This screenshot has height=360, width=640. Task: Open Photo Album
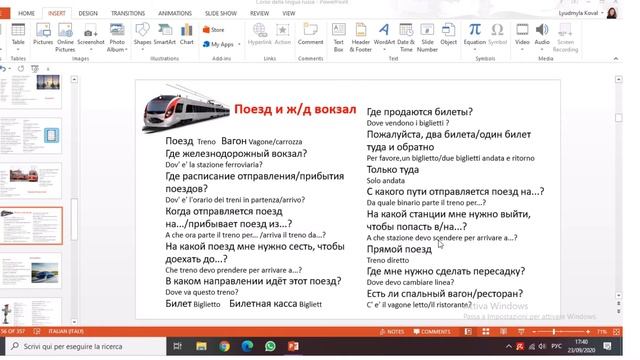click(x=117, y=38)
